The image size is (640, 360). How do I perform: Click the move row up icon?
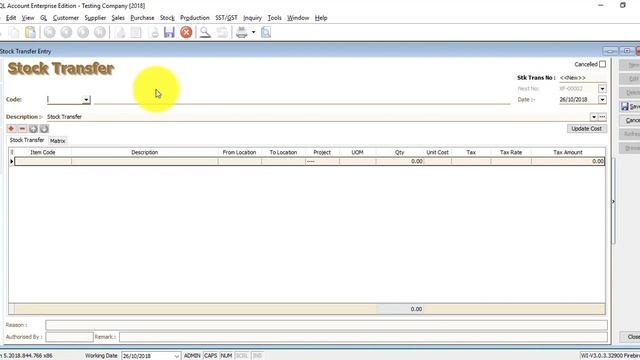(x=33, y=129)
